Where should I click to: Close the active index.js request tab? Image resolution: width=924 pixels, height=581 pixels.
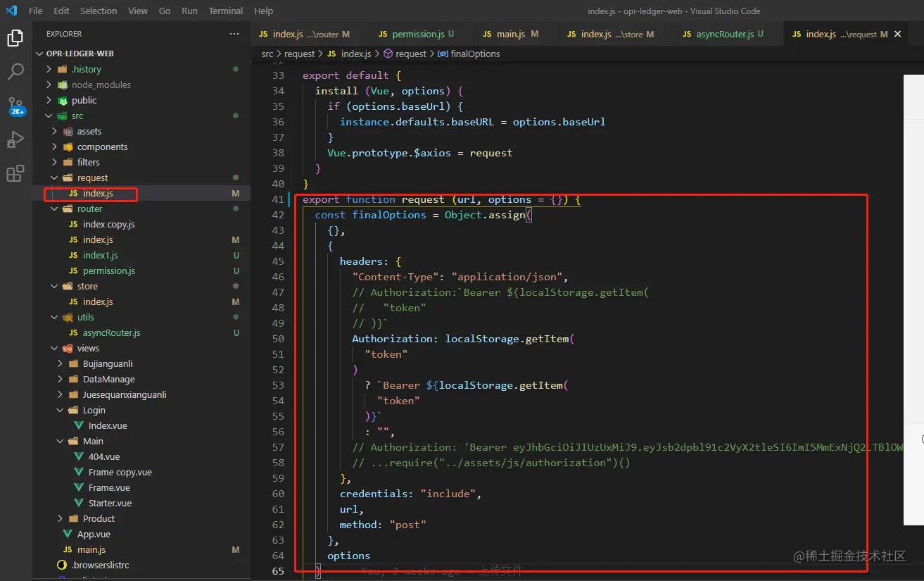pyautogui.click(x=897, y=34)
